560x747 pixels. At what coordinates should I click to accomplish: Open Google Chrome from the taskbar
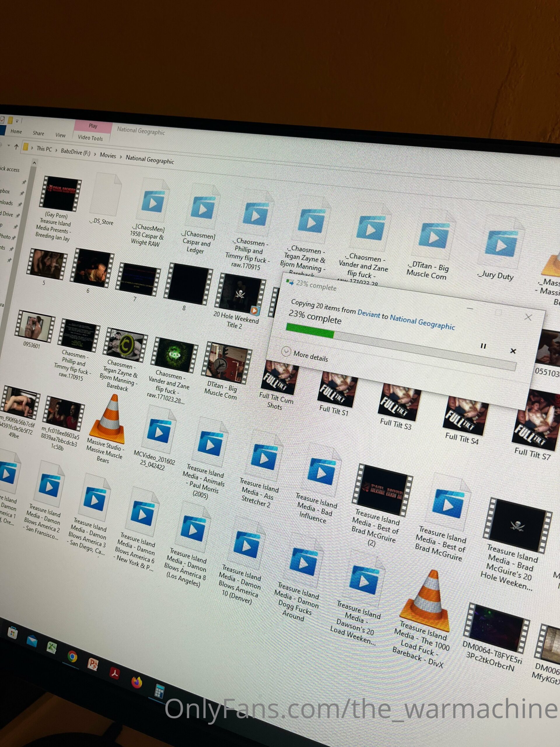coord(72,657)
